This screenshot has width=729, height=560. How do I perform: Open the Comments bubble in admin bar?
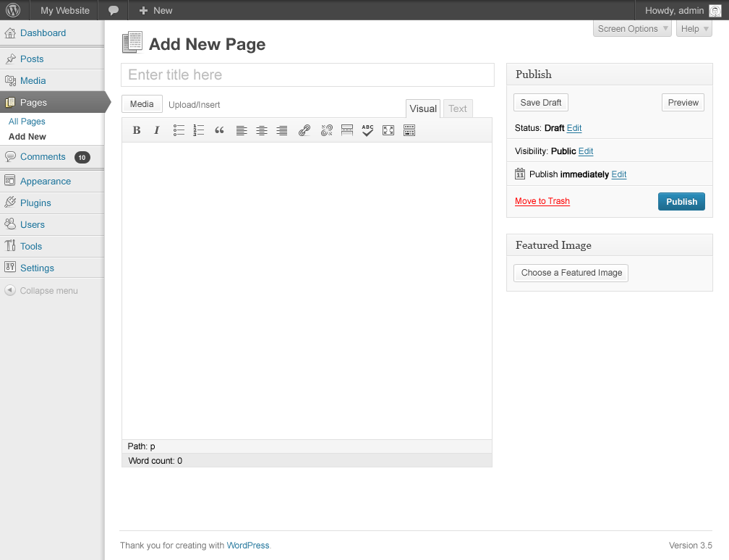pyautogui.click(x=114, y=10)
